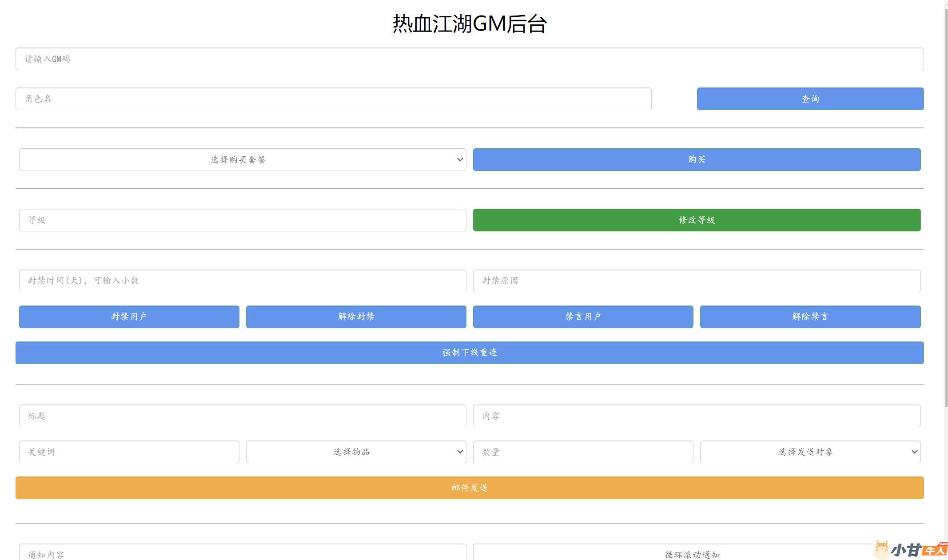Click the 封禁原因 reason field
This screenshot has width=948, height=560.
(697, 281)
